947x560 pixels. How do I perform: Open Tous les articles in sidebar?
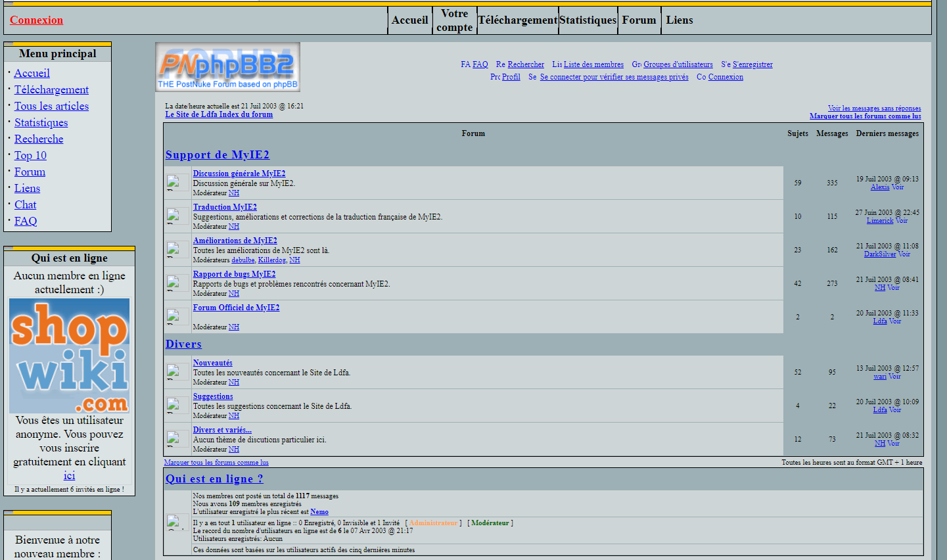(x=51, y=106)
